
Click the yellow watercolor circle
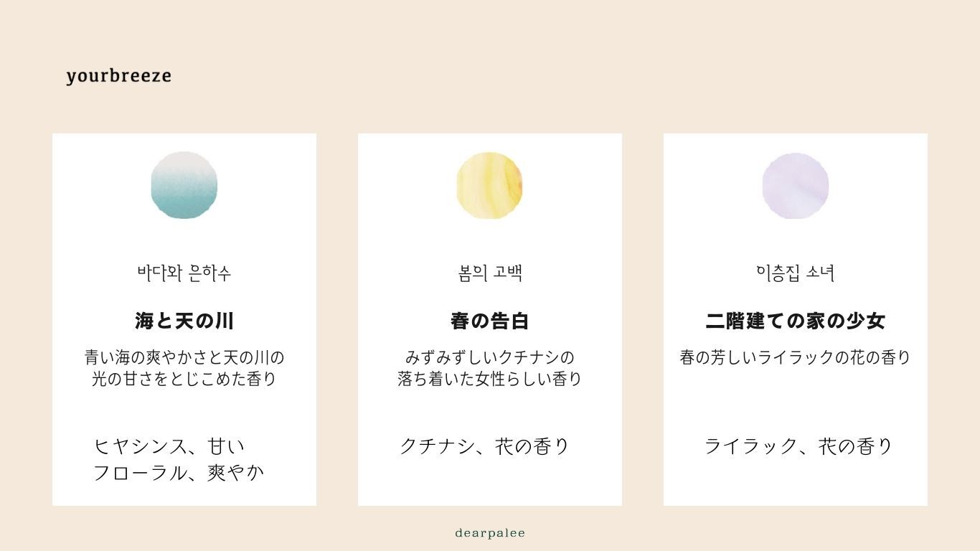coord(490,185)
